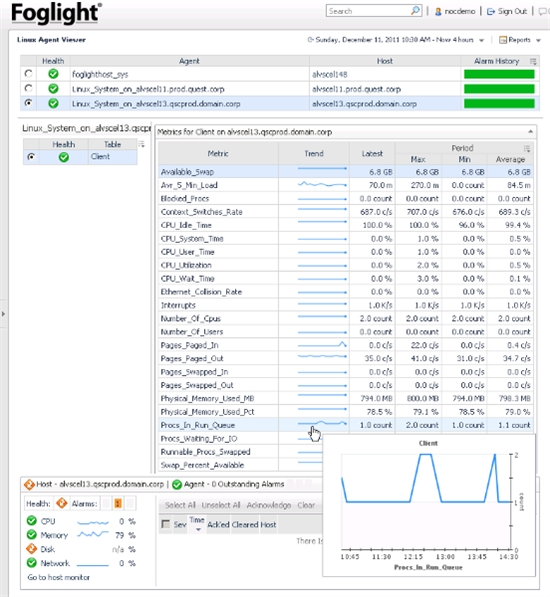
Task: Click the nocdemo user icon
Action: coord(438,11)
